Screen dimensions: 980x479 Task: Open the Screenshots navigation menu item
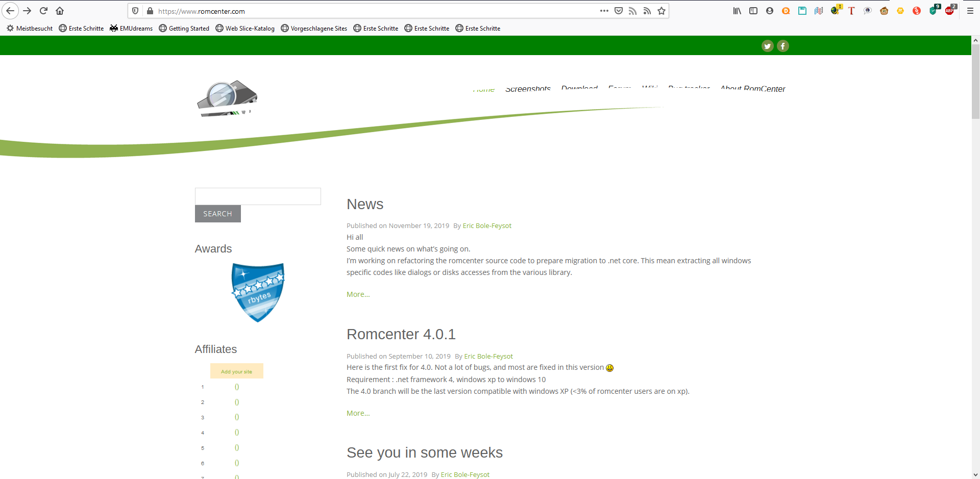pyautogui.click(x=528, y=89)
